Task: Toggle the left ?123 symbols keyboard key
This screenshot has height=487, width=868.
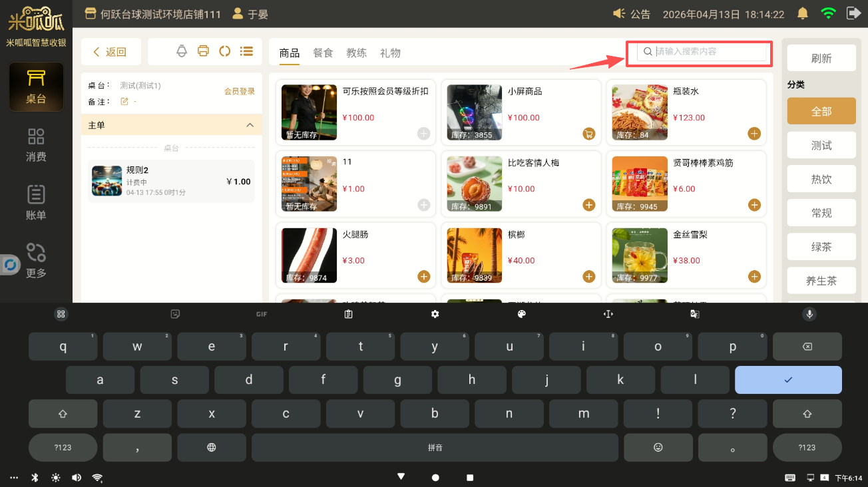Action: 63,448
